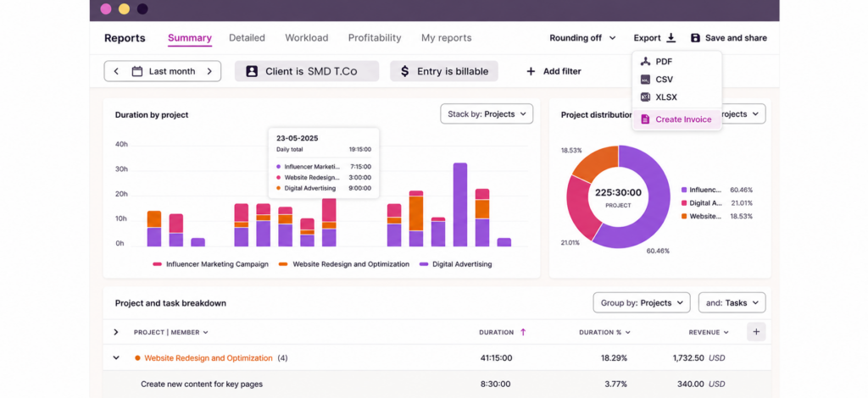Image resolution: width=868 pixels, height=398 pixels.
Task: Select Create Invoice in export menu
Action: point(677,119)
